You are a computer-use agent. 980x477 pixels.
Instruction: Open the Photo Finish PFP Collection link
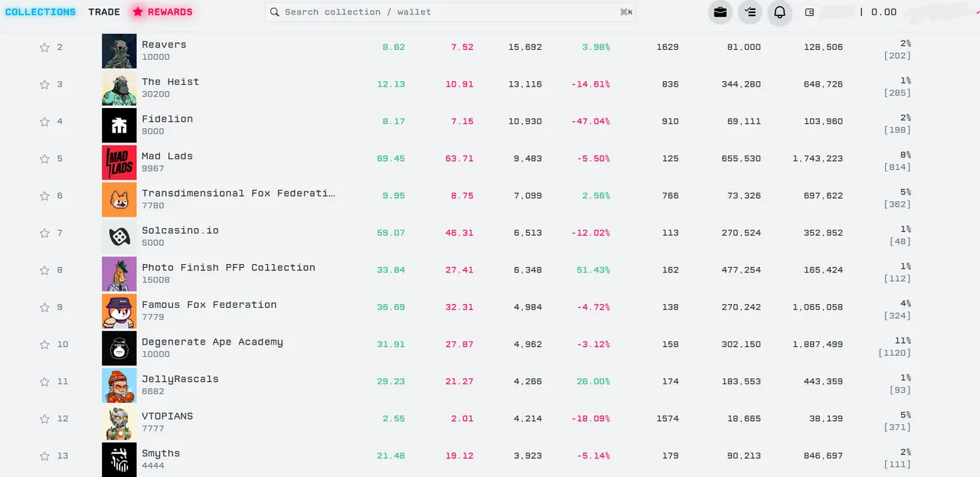[x=228, y=267]
